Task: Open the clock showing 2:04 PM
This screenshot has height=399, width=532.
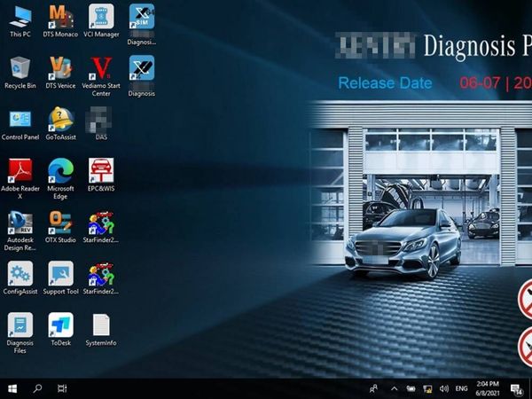Action: tap(488, 388)
